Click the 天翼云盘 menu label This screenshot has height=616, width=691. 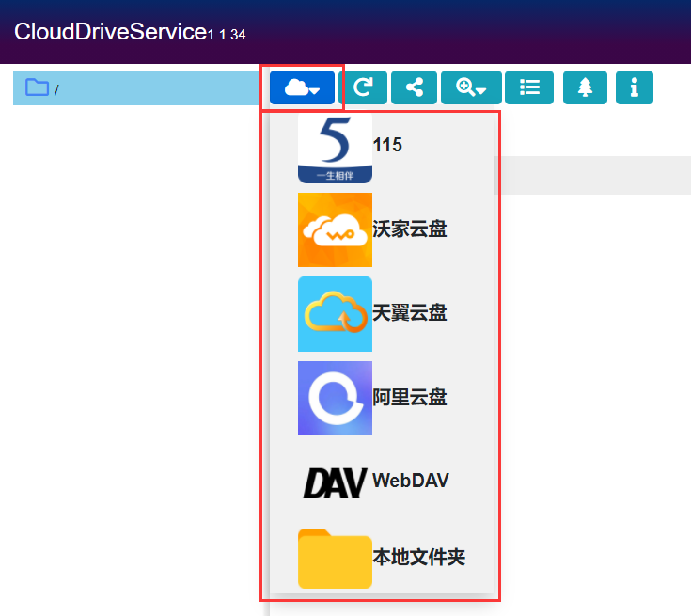pyautogui.click(x=409, y=313)
